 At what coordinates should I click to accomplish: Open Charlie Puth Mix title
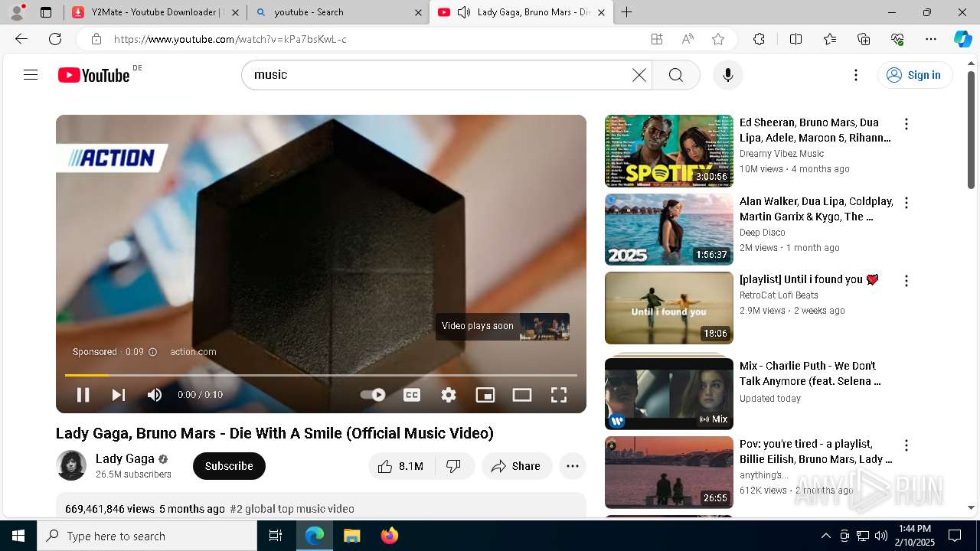[x=810, y=373]
